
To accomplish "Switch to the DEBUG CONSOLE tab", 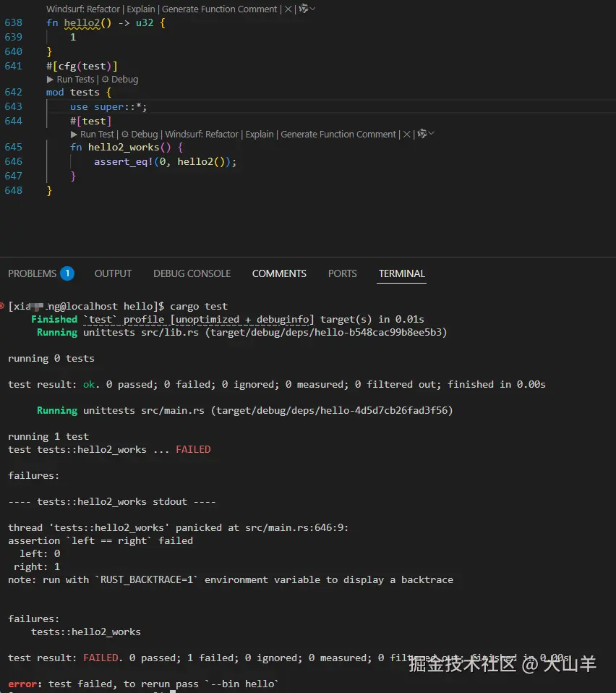I will 192,273.
